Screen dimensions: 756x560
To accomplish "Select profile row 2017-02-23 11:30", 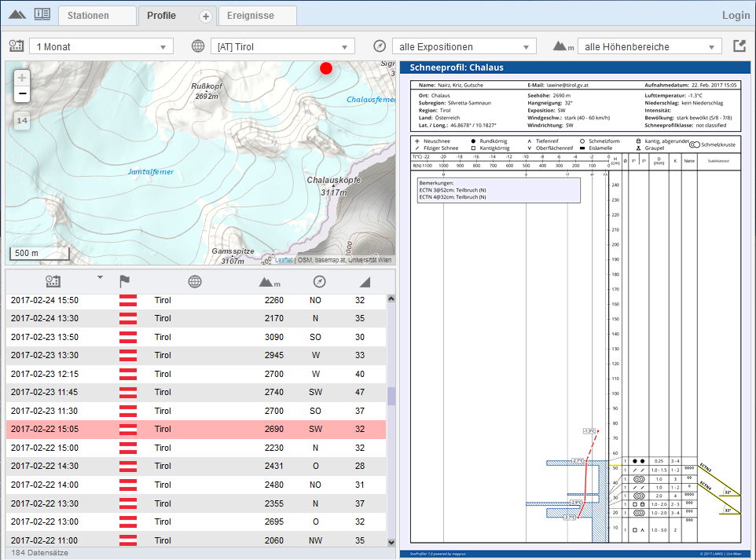I will 196,411.
